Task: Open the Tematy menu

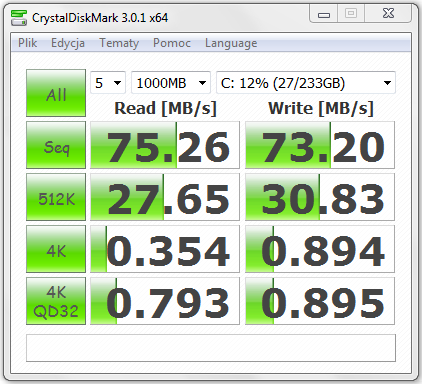Action: coord(119,43)
